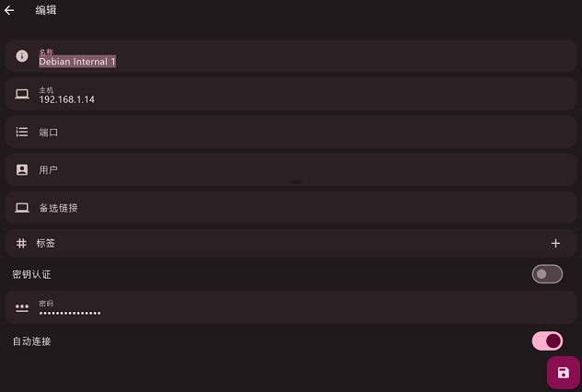Click the user badge icon beside 用户
The image size is (582, 392).
[x=22, y=169]
